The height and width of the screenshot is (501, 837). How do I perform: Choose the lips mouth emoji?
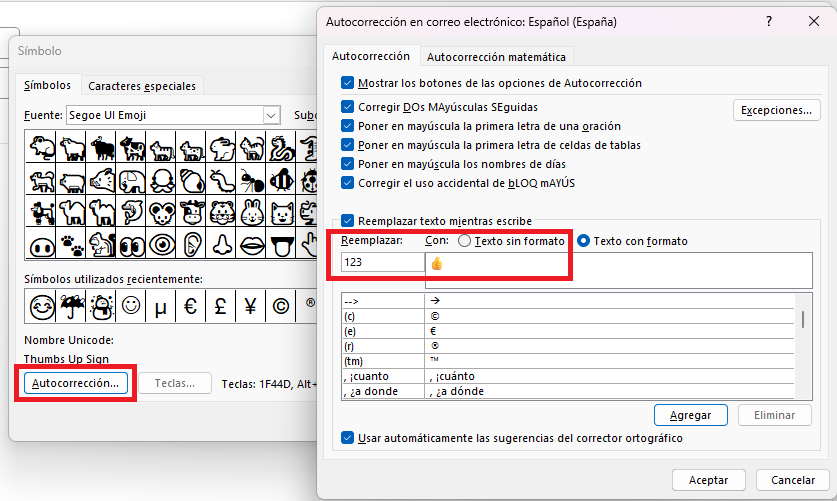tap(251, 244)
